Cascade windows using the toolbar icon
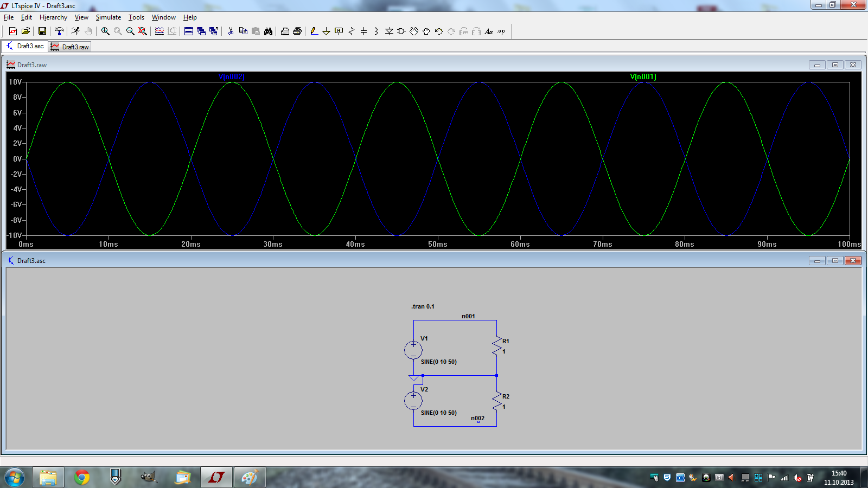 click(201, 31)
